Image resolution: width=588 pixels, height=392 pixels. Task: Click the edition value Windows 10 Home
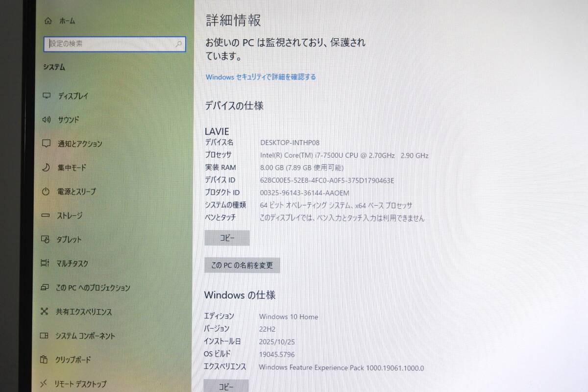point(289,317)
